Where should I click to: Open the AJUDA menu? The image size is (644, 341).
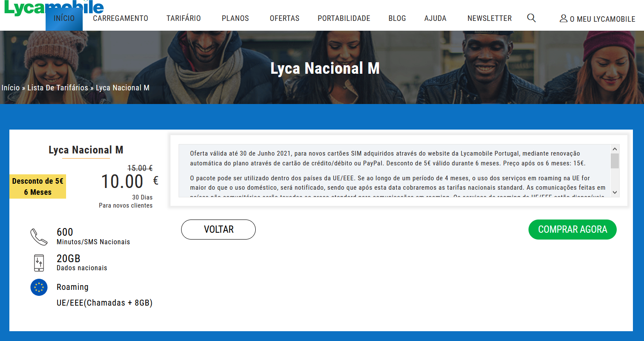tap(436, 18)
